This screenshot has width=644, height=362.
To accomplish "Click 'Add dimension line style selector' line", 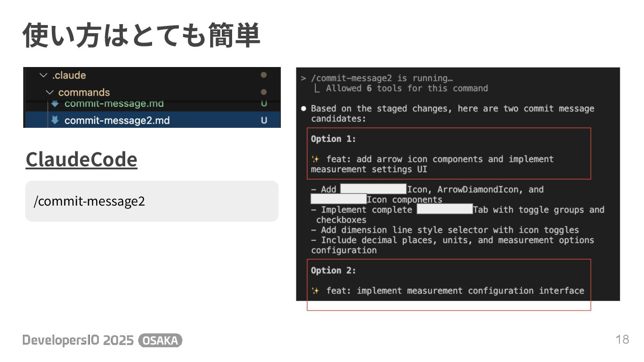I will pyautogui.click(x=445, y=230).
